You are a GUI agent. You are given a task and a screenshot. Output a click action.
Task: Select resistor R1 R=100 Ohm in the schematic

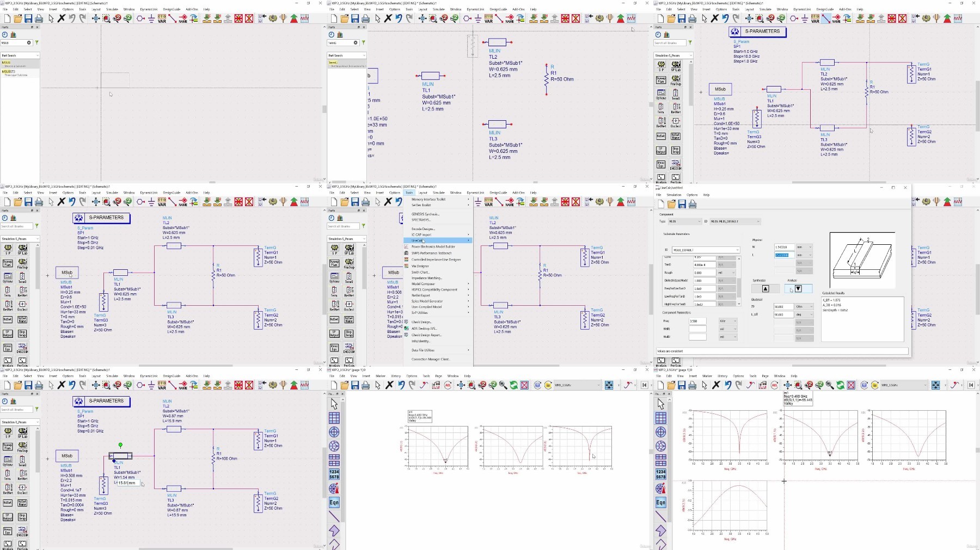point(213,459)
